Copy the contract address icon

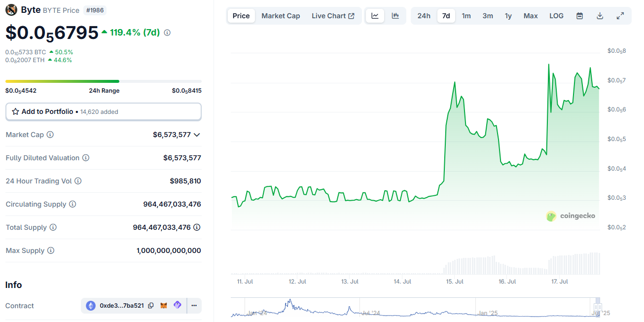point(151,306)
